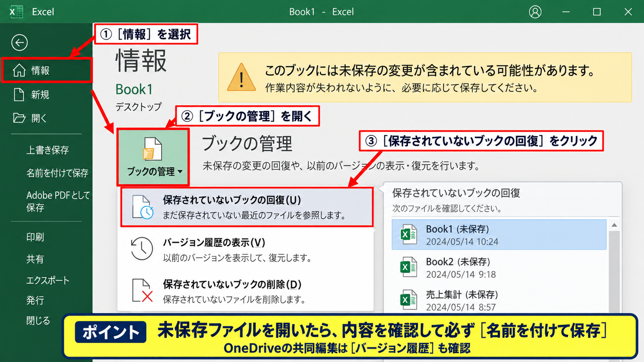Screen dimensions: 644x362
Task: Choose 保存されていないブックの回復(U) menu entry
Action: click(x=247, y=207)
